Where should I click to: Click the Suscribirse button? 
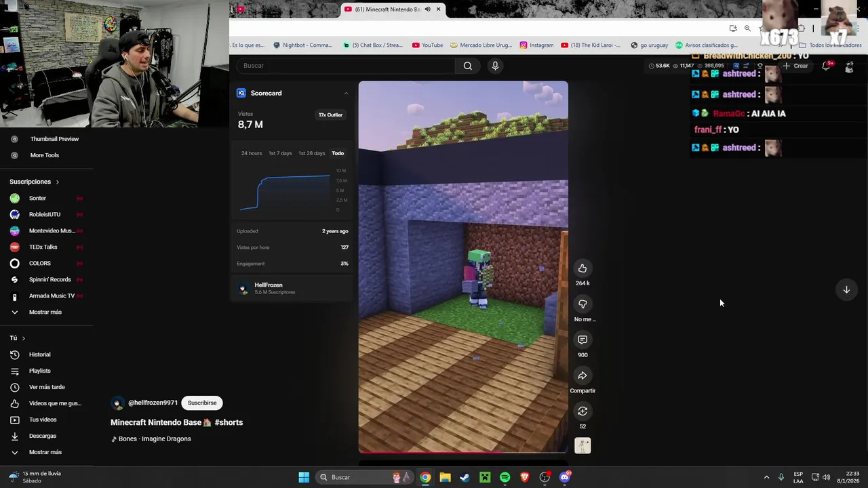(202, 403)
